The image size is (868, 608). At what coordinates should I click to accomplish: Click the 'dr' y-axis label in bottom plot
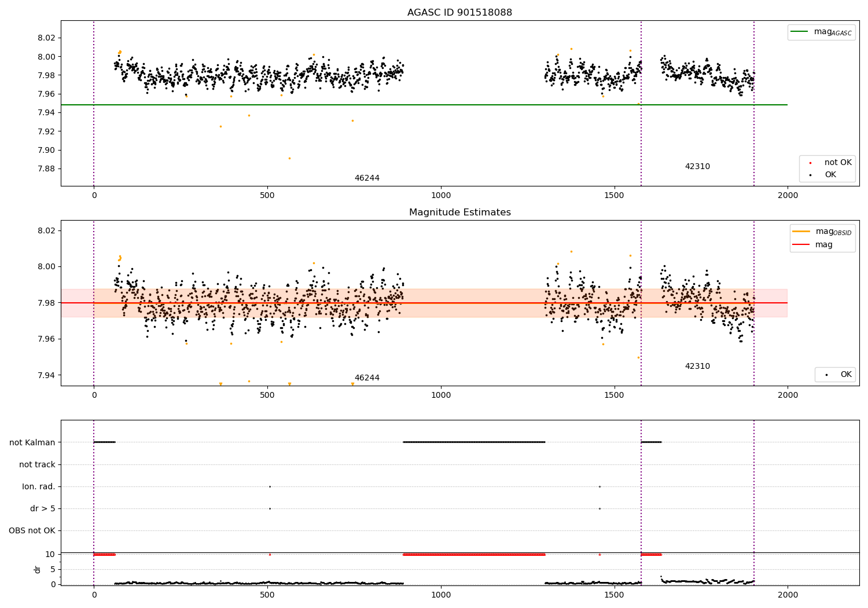(x=38, y=569)
